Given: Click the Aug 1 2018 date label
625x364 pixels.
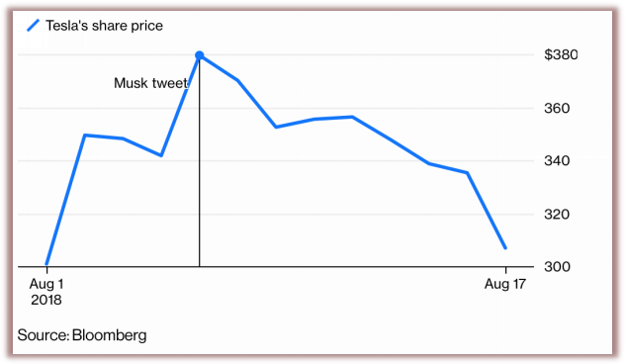Looking at the screenshot, I should coord(46,292).
